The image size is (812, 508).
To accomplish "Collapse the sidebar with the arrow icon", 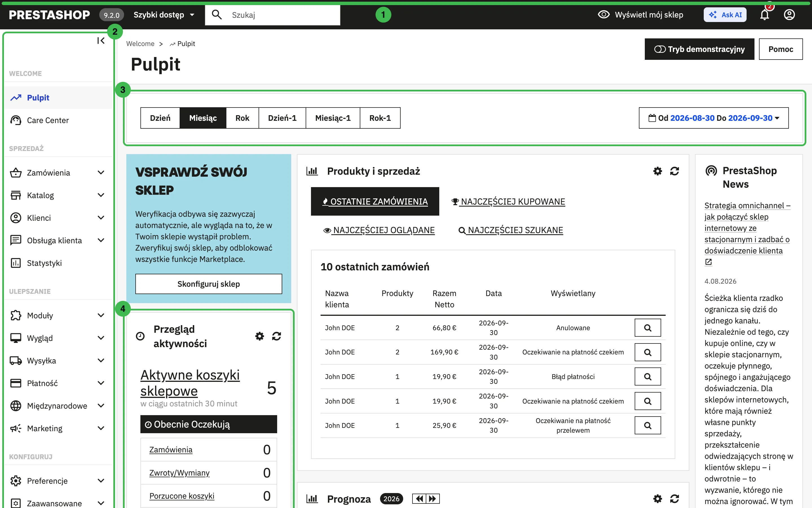I will (x=101, y=41).
